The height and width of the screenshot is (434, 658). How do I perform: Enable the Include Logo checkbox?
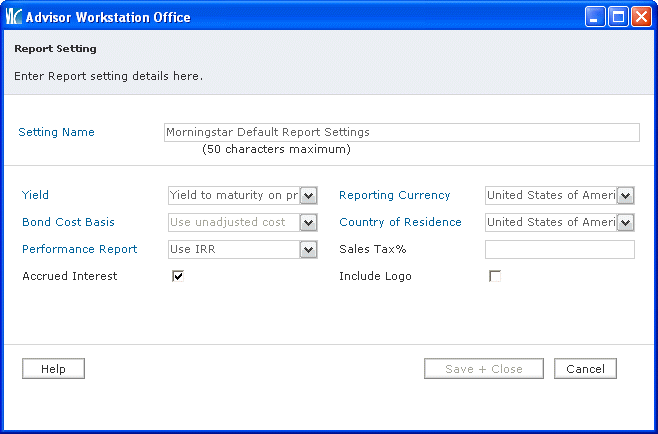click(x=494, y=277)
